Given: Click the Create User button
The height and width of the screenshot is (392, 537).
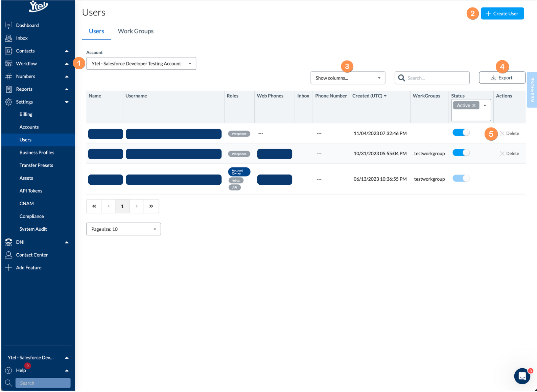Looking at the screenshot, I should point(502,14).
